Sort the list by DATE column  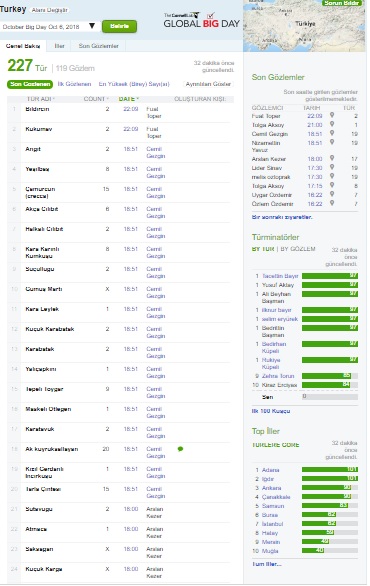point(129,99)
